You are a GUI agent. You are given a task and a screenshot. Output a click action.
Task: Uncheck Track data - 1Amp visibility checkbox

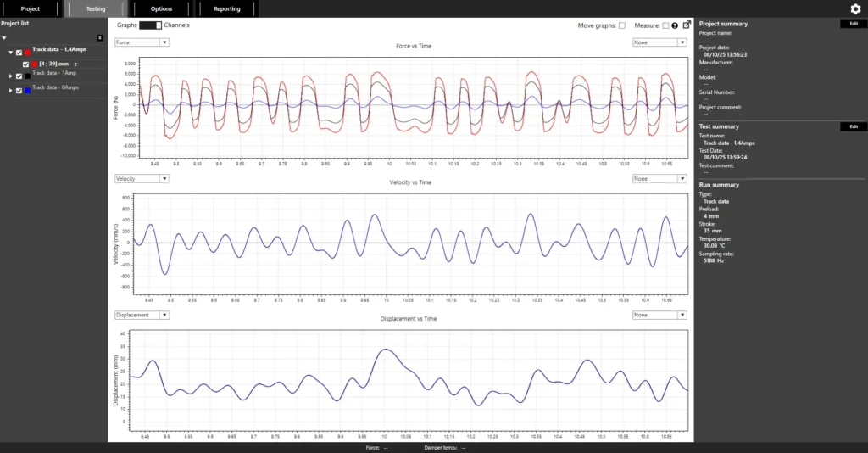point(19,76)
